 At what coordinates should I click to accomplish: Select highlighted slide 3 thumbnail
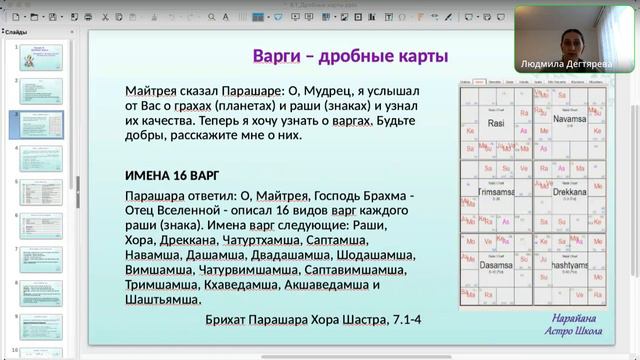[41, 125]
